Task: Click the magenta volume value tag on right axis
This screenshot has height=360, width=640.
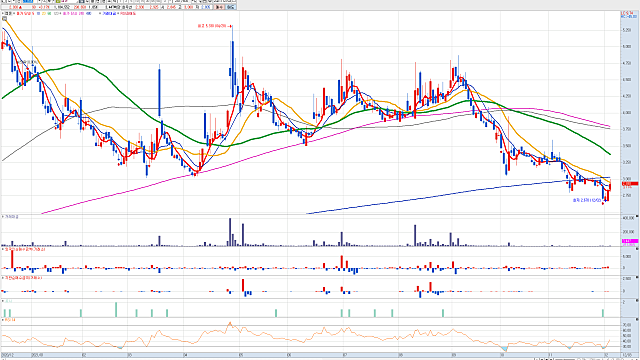Action: point(631,241)
